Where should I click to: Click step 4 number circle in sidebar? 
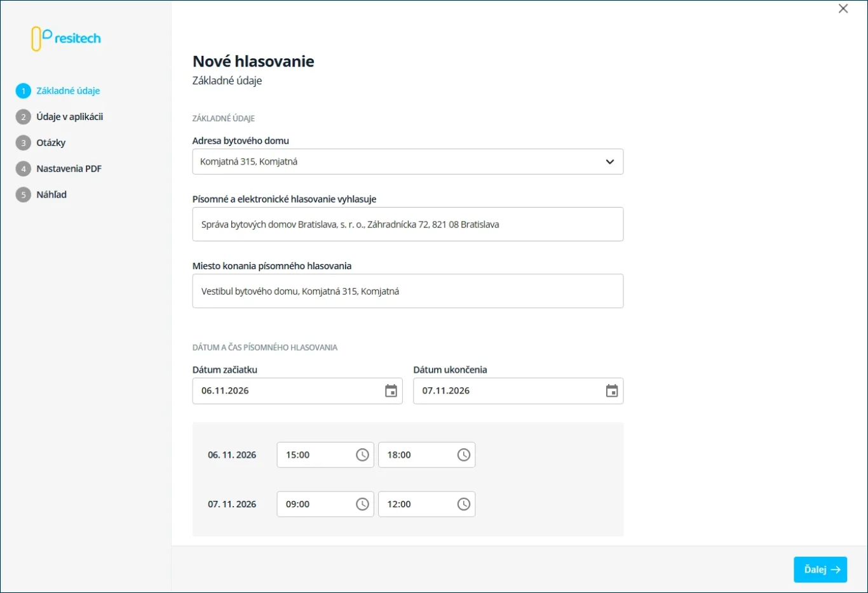point(24,169)
